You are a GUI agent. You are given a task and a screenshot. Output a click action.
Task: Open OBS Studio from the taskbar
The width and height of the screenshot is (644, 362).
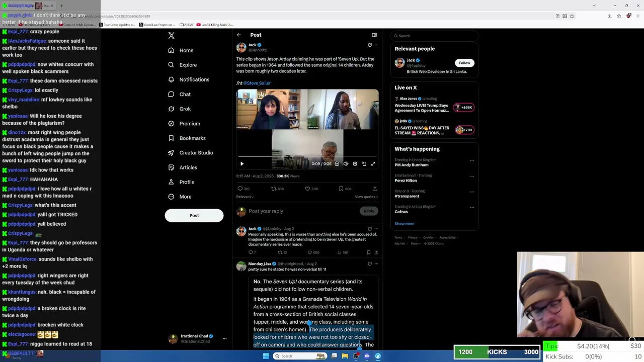click(x=356, y=356)
